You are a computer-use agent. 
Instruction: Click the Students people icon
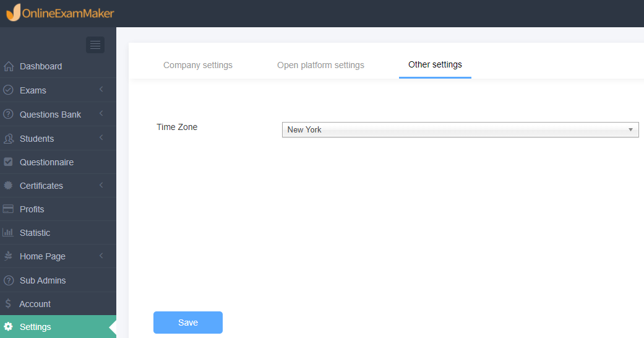pos(8,139)
